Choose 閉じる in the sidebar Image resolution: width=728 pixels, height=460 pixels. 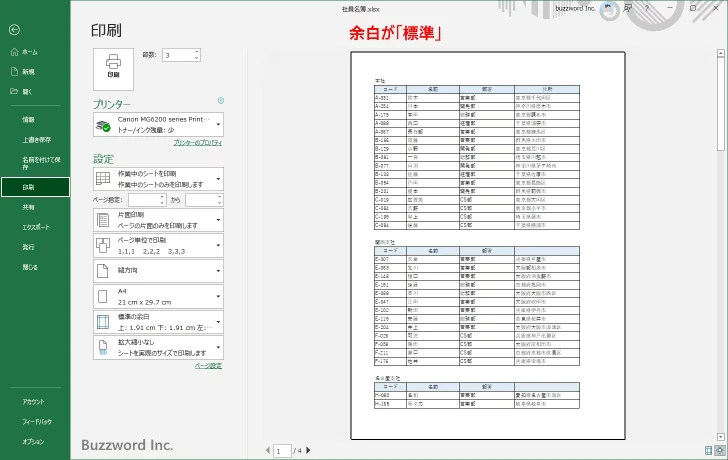(x=30, y=267)
